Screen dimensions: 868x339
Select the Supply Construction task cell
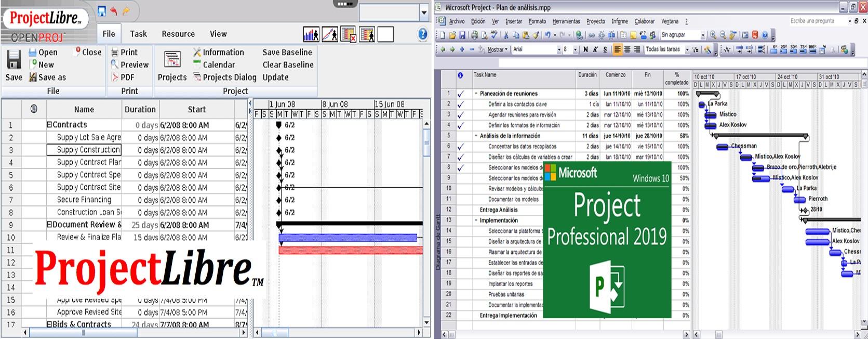[84, 150]
